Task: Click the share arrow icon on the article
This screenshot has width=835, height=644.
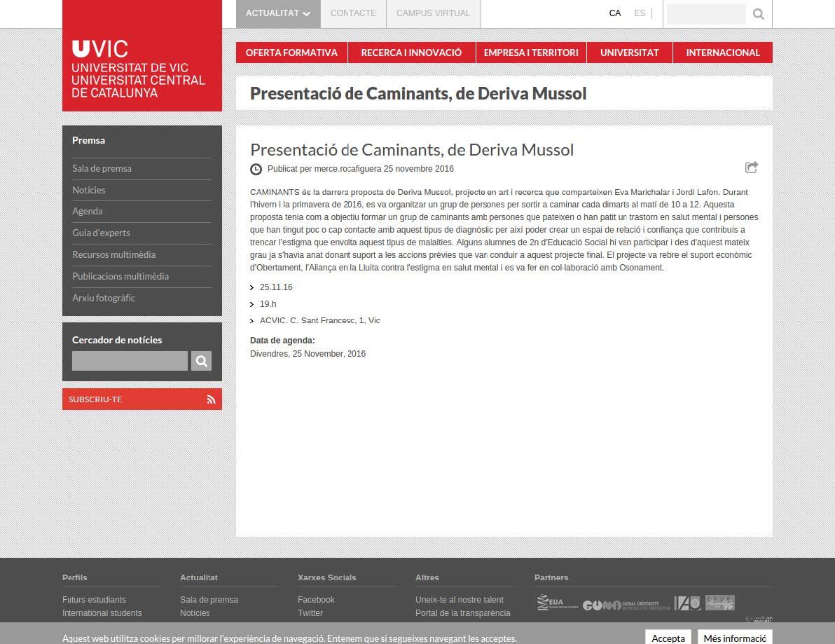Action: click(752, 167)
